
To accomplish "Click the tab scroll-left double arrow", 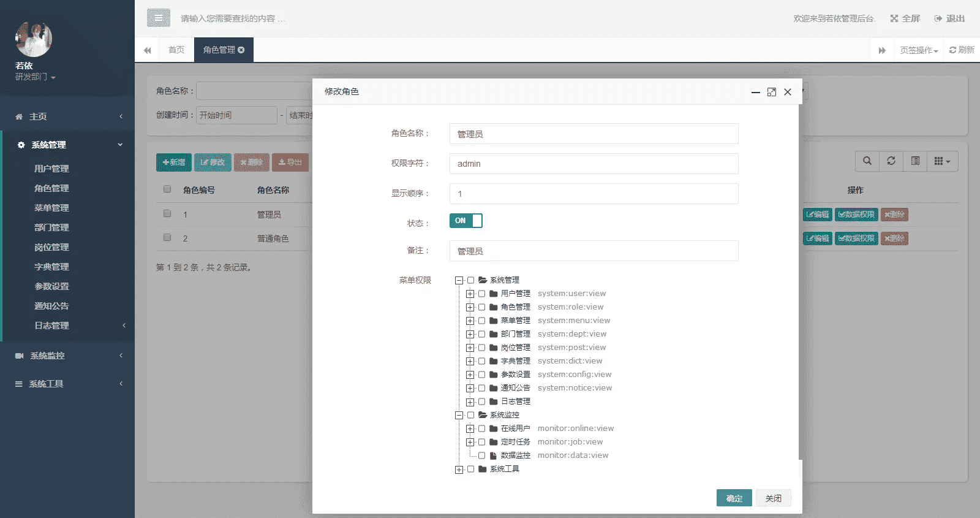I will (x=148, y=50).
